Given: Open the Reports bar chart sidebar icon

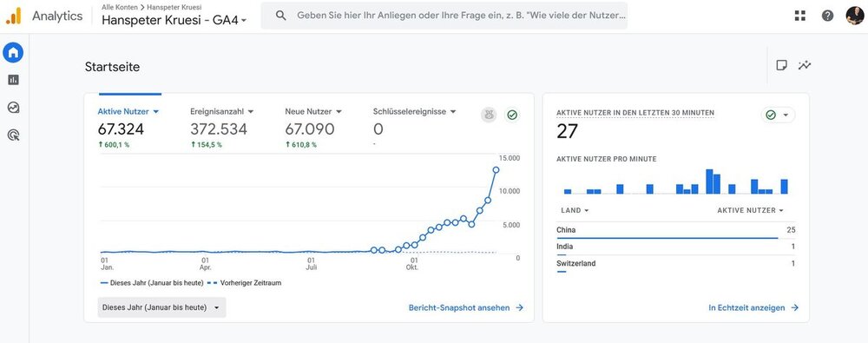Looking at the screenshot, I should tap(13, 81).
